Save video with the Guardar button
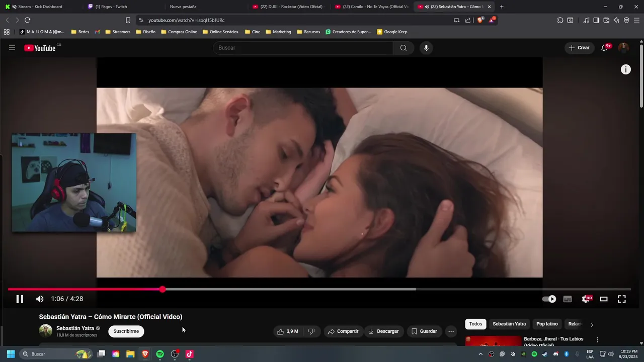644x362 pixels. pyautogui.click(x=424, y=331)
